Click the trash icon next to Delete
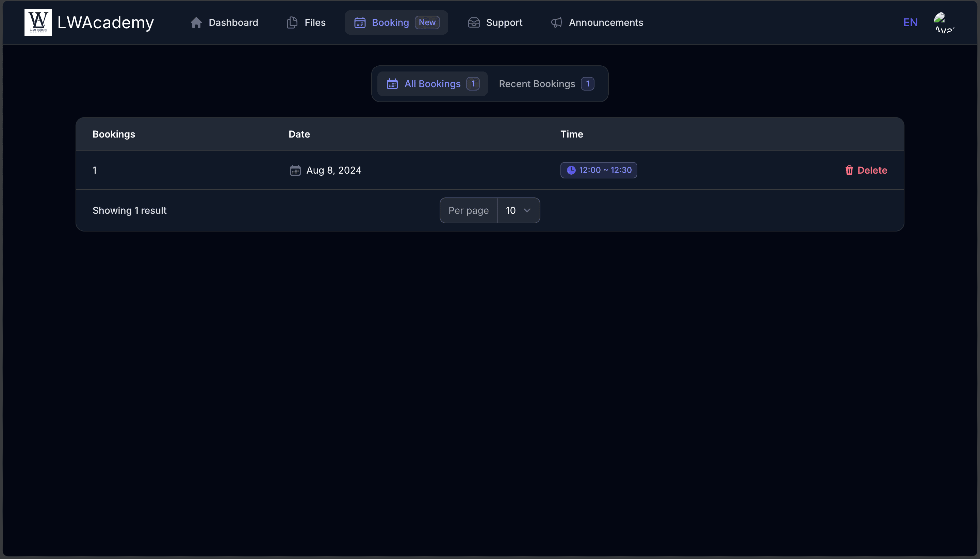This screenshot has height=559, width=980. [x=848, y=170]
